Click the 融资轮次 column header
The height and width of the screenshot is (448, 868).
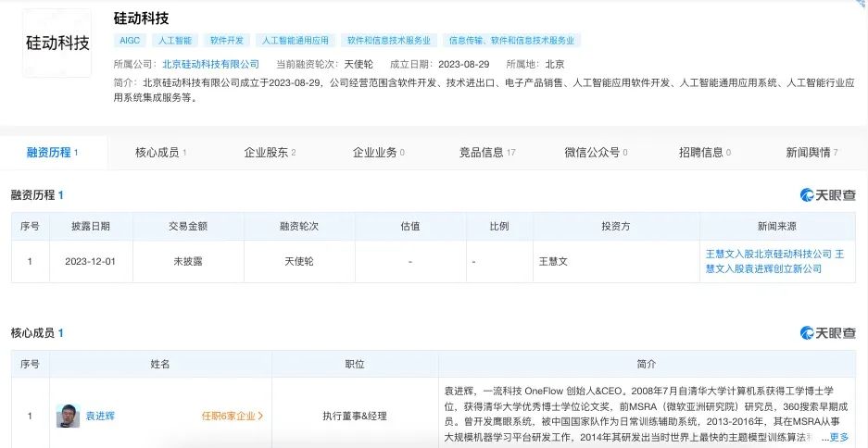click(299, 226)
